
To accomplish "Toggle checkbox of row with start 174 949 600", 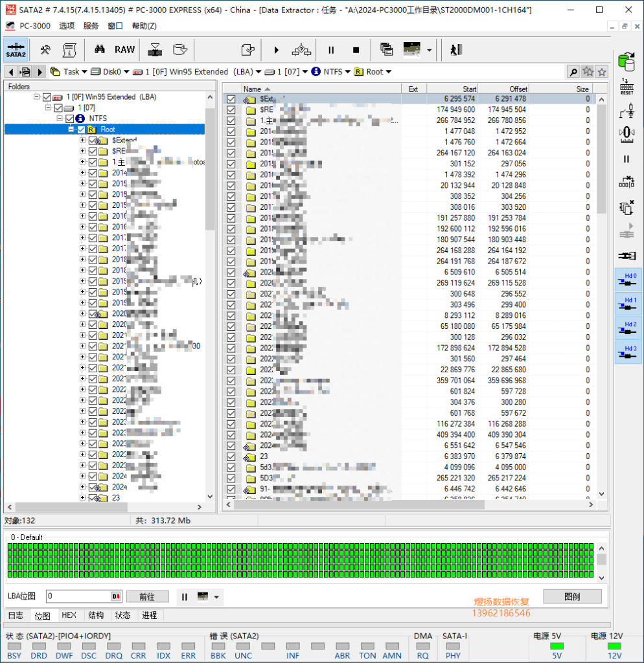I will point(231,109).
